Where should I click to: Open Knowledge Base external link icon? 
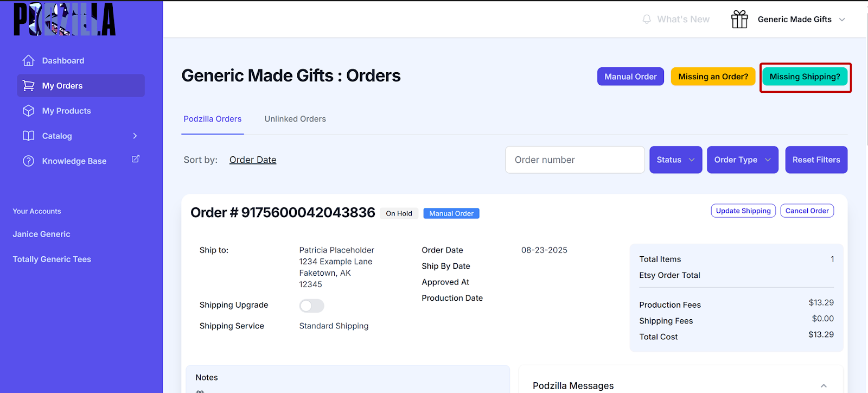[136, 159]
